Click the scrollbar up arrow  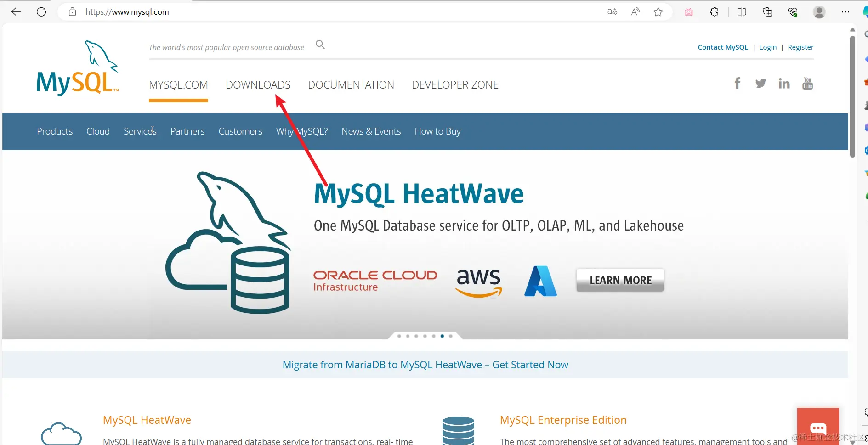(x=852, y=30)
